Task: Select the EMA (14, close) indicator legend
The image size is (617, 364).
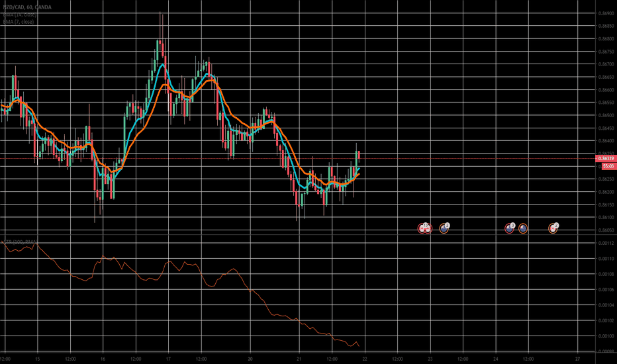Action: tap(20, 15)
